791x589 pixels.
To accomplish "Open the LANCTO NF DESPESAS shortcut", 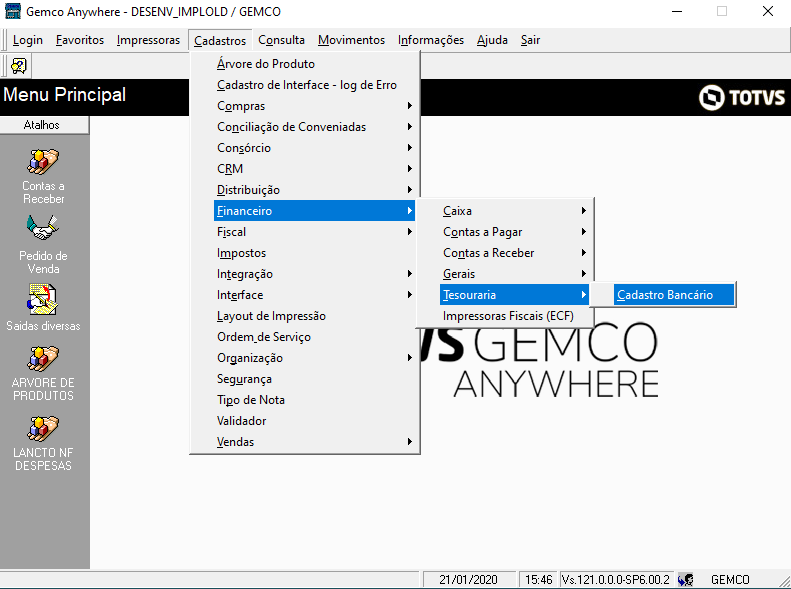I will point(43,429).
